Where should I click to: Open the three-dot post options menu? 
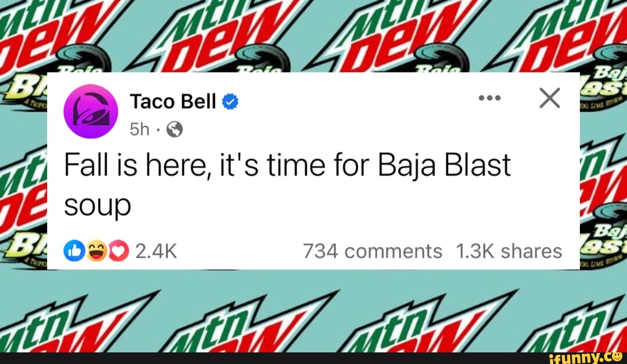click(x=489, y=98)
